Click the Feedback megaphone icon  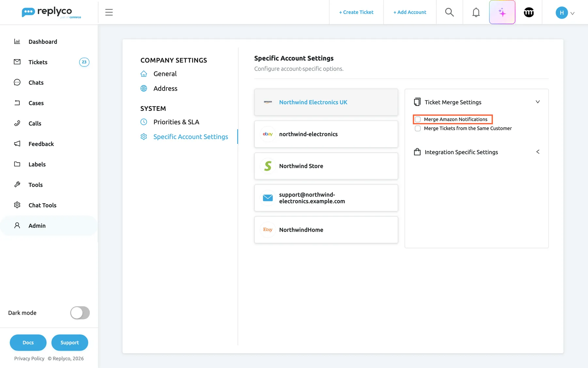[17, 144]
